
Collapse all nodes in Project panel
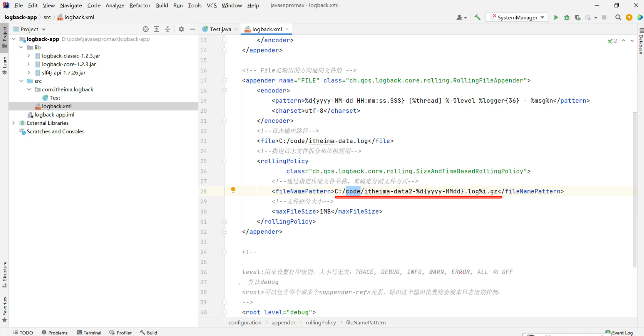[x=167, y=29]
